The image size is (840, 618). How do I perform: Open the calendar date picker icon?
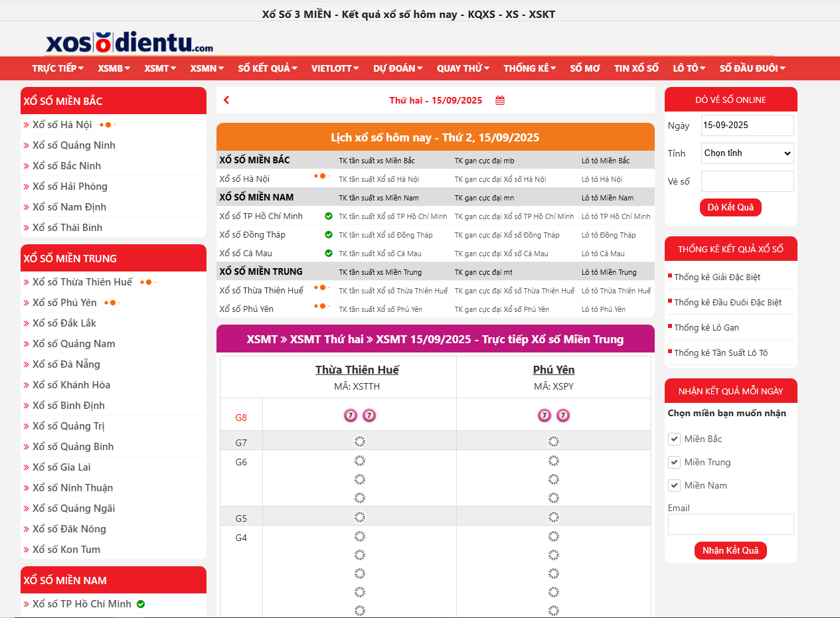[500, 101]
